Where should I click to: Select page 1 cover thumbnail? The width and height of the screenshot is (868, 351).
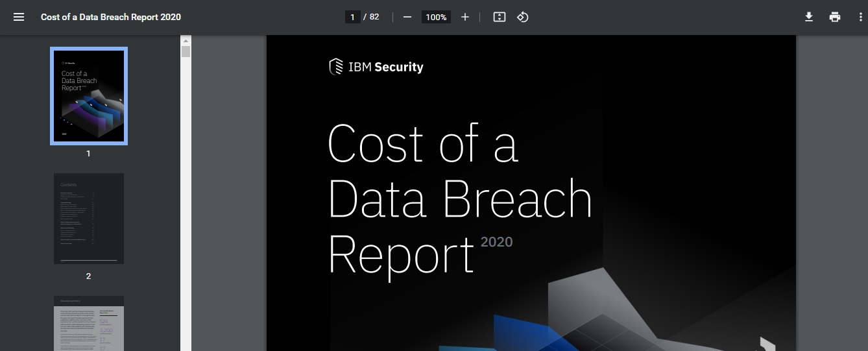[89, 96]
